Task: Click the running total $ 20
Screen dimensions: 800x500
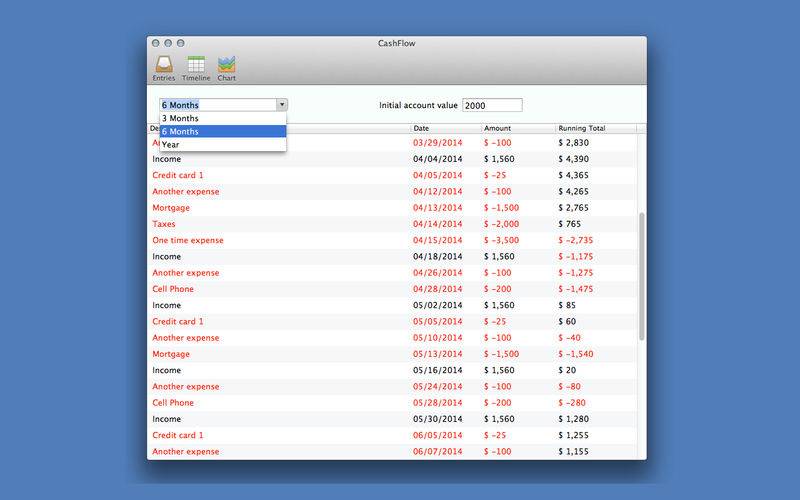Action: tap(567, 370)
